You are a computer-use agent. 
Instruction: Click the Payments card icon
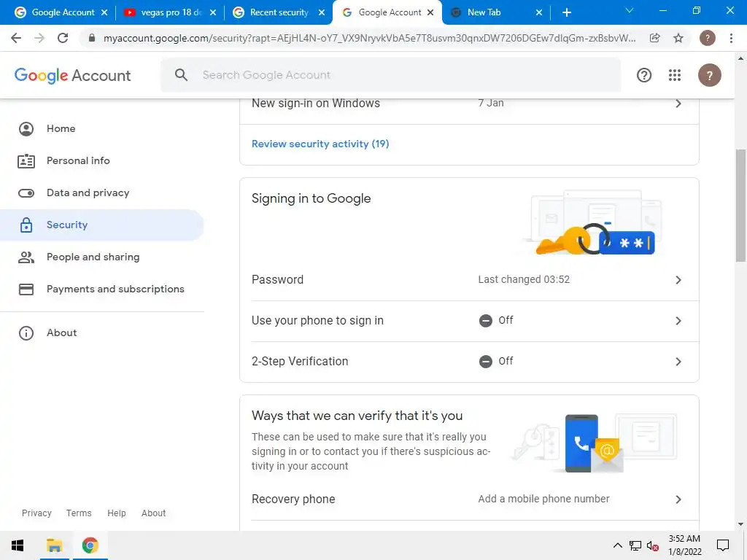coord(26,289)
